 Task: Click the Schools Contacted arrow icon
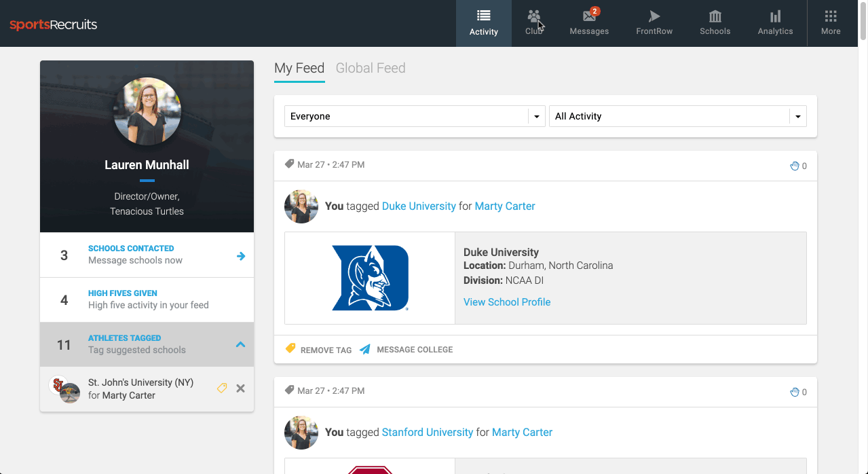[241, 256]
